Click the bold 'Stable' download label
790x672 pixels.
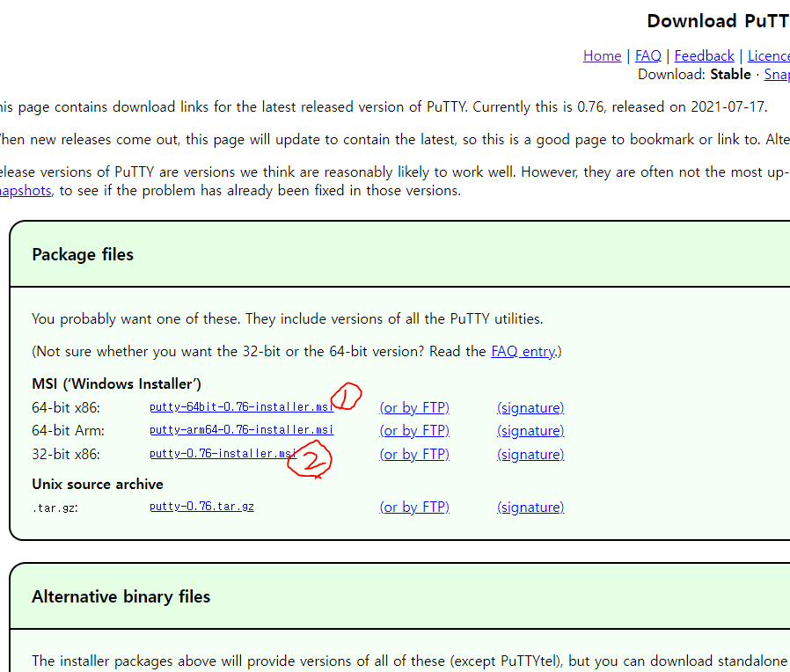pos(730,75)
